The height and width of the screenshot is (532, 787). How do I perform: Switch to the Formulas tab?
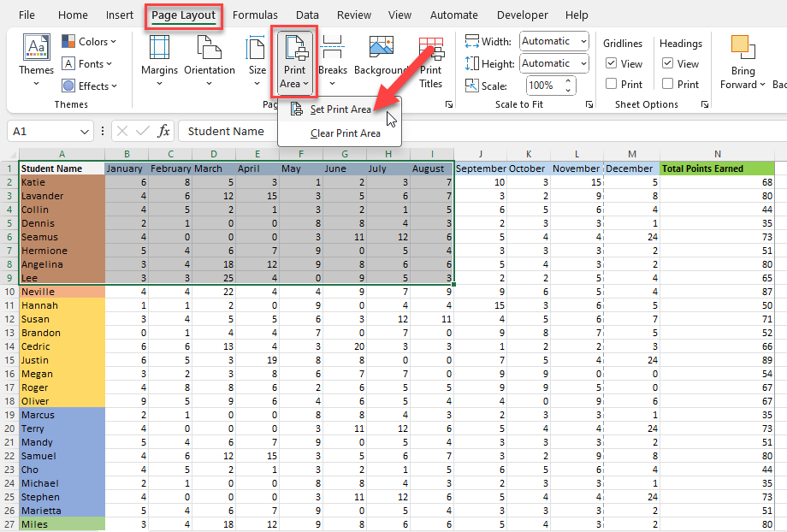(255, 15)
